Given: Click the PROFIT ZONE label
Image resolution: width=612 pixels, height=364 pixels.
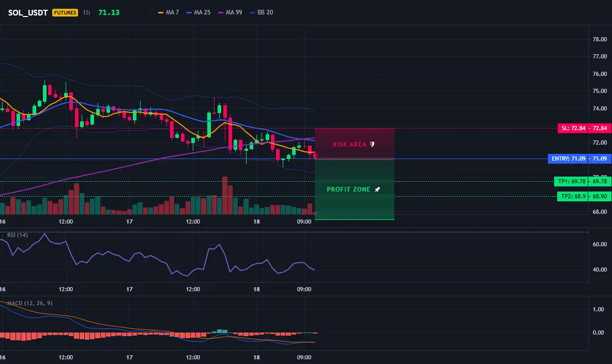Looking at the screenshot, I should pos(348,189).
